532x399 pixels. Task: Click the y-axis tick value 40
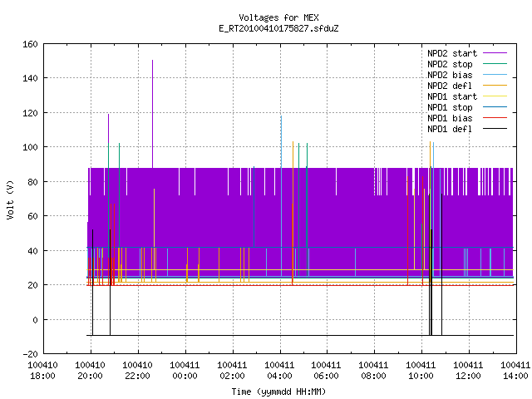[32, 251]
